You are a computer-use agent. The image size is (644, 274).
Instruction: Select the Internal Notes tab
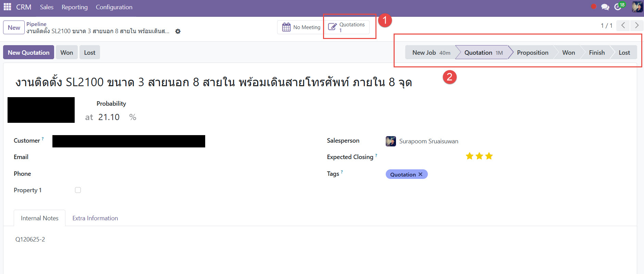coord(39,218)
